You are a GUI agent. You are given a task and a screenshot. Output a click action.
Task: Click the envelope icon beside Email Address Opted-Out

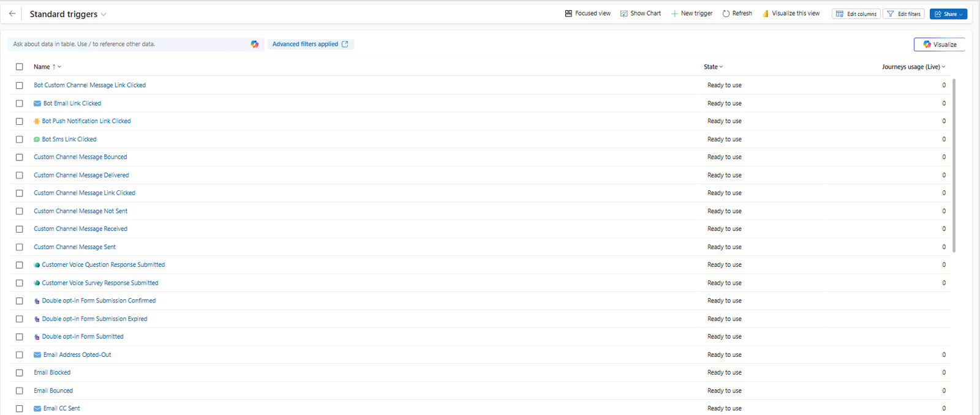37,355
